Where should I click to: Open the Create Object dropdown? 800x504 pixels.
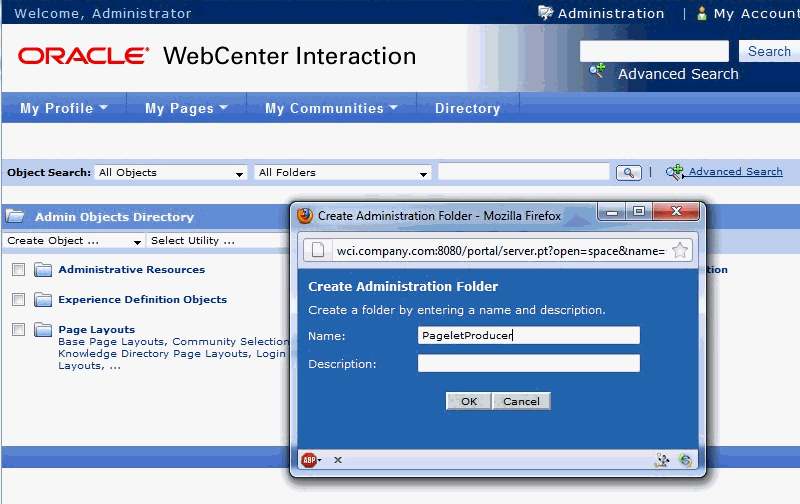74,241
